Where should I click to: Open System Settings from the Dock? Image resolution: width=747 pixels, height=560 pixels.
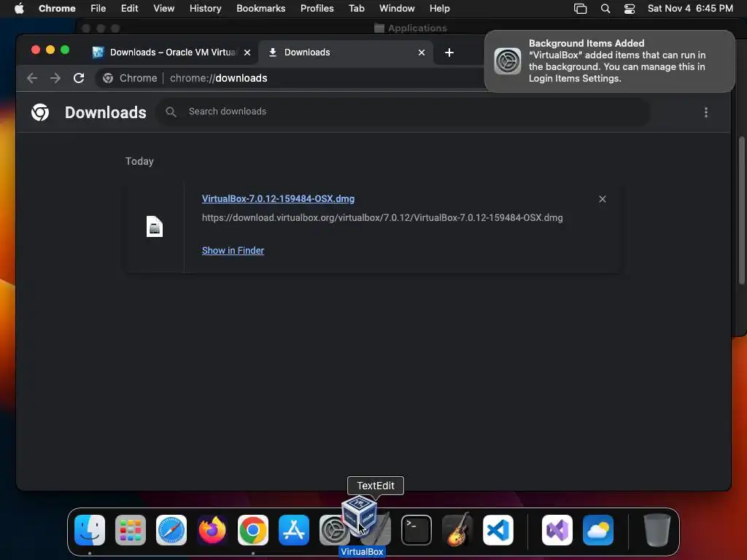pos(332,530)
